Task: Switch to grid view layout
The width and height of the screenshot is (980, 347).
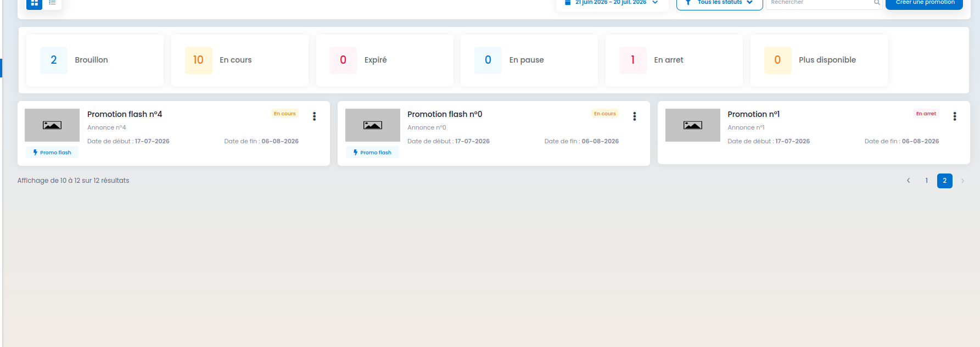Action: point(34,3)
